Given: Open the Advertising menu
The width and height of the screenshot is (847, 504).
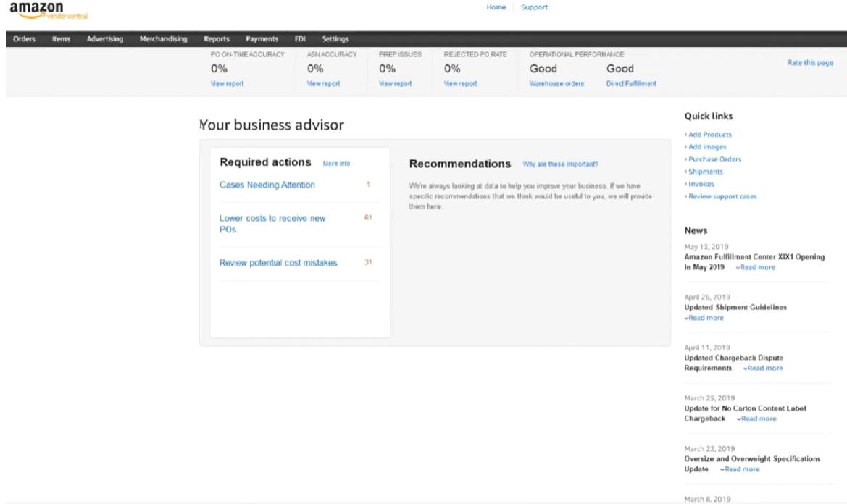Looking at the screenshot, I should coord(105,39).
